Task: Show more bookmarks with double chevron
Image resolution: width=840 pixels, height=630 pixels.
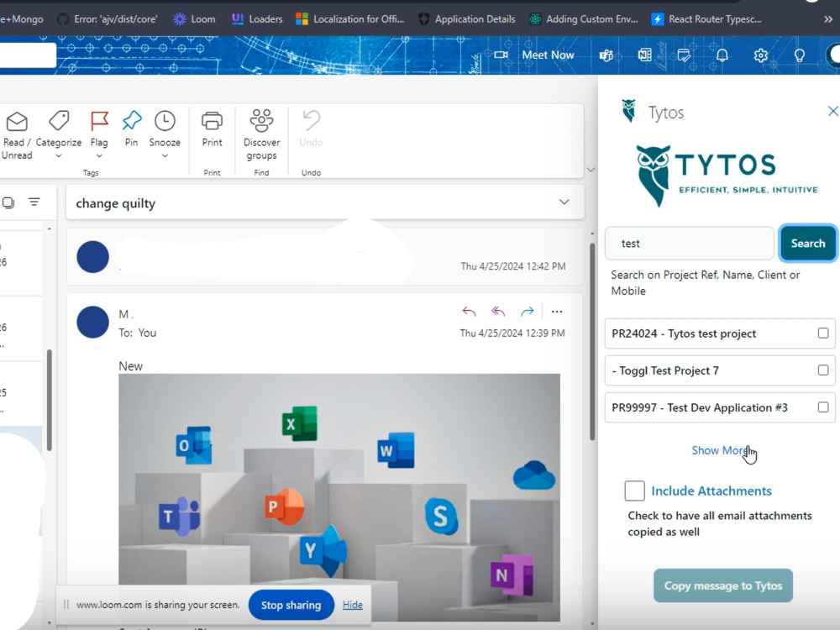Action: coord(827,19)
